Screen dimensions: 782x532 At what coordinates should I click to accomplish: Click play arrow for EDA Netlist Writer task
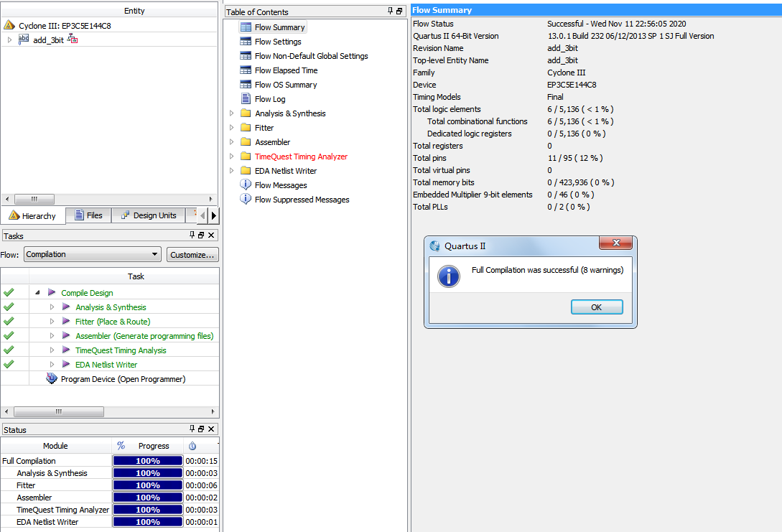[66, 364]
